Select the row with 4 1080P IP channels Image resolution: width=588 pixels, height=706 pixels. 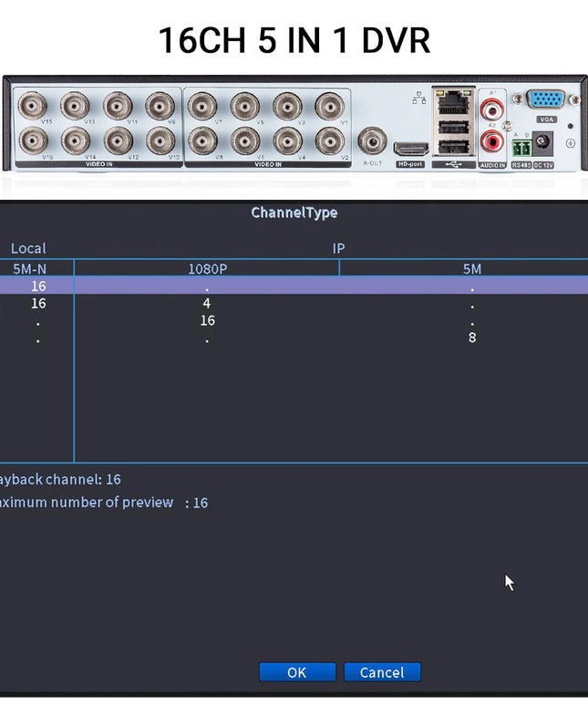click(206, 303)
